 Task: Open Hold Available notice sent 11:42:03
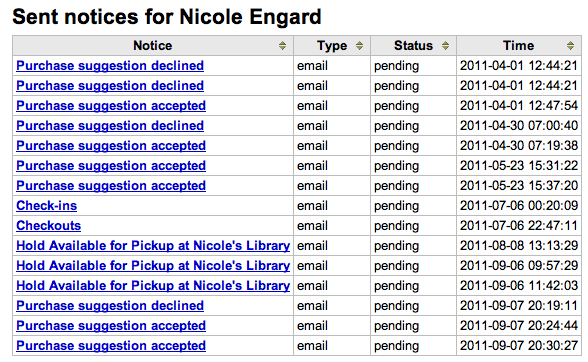[153, 286]
